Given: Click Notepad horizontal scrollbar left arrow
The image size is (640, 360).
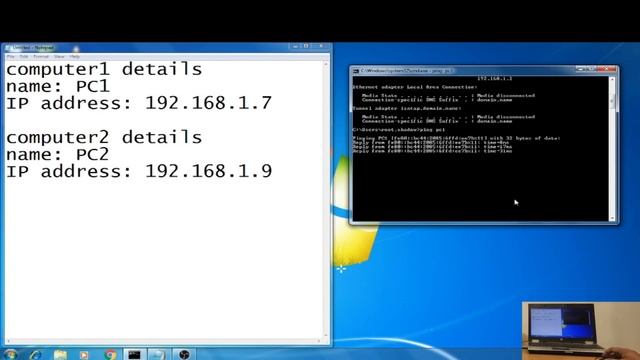Looking at the screenshot, I should click(8, 341).
